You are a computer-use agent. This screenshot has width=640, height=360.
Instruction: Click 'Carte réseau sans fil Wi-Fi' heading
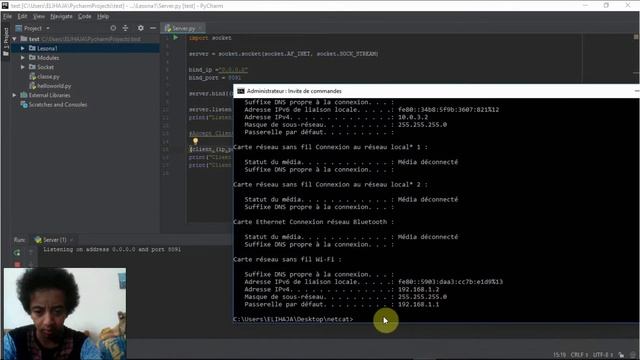pos(287,259)
